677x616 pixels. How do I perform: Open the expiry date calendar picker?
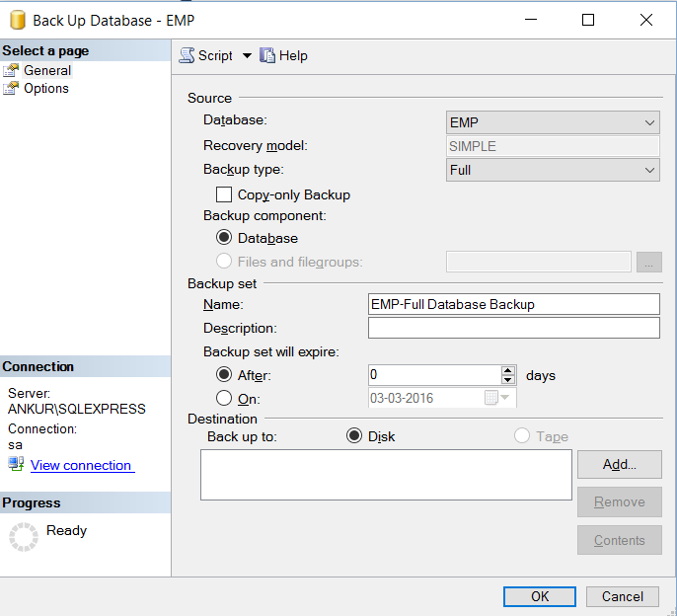tap(497, 399)
